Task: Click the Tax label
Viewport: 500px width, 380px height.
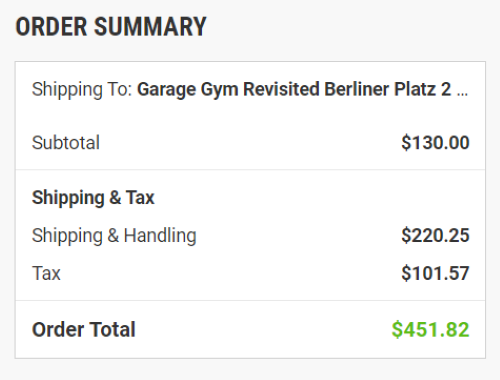Action: coord(46,273)
